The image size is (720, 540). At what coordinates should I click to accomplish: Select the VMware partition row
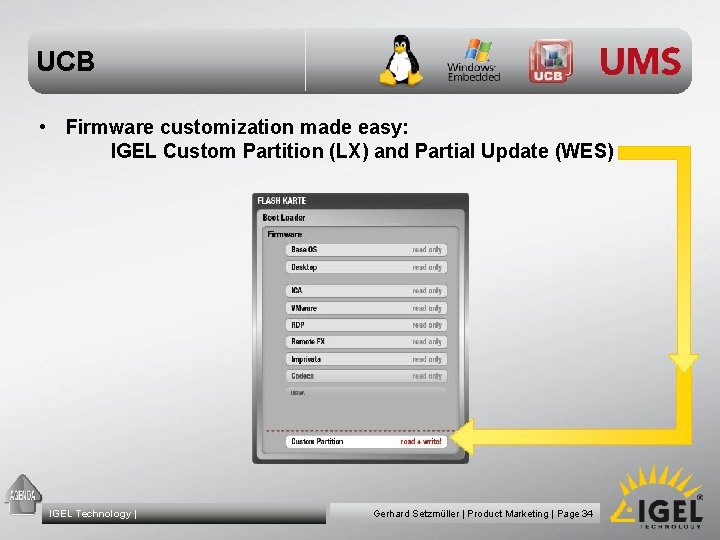coord(366,308)
